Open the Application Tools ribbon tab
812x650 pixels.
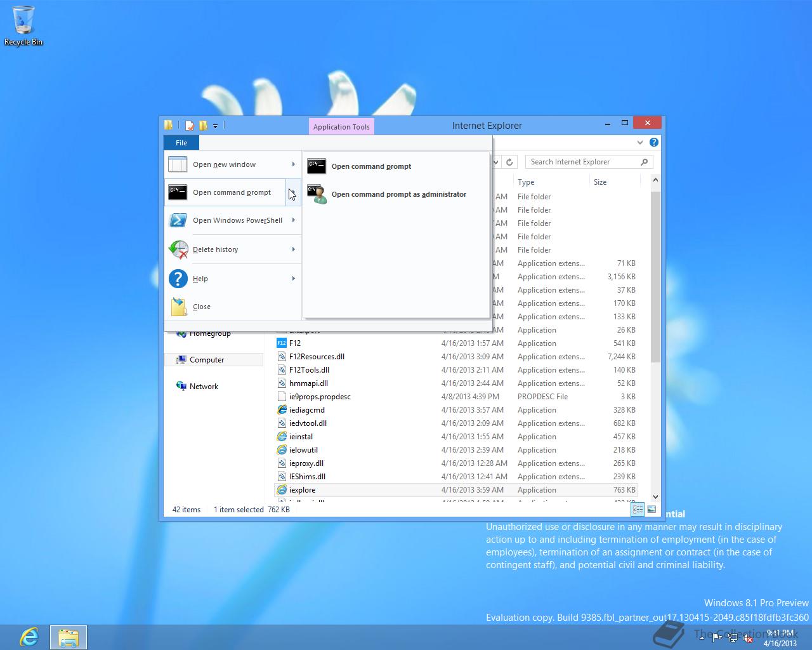point(341,126)
